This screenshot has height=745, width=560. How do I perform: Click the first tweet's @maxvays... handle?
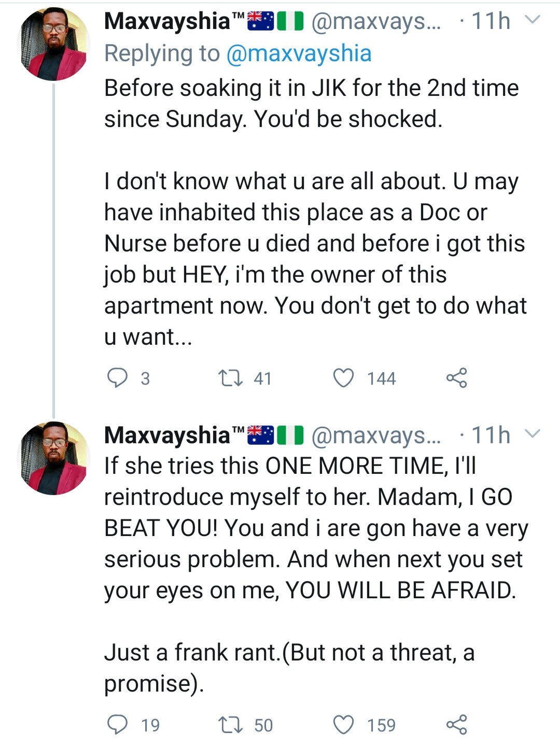(x=376, y=21)
